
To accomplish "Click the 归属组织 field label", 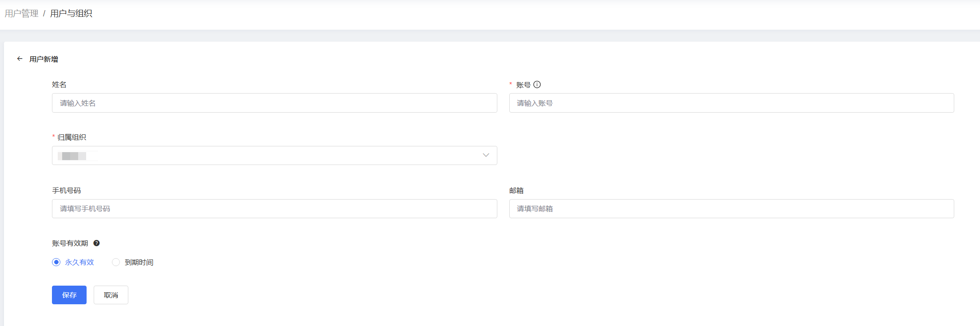I will tap(72, 137).
